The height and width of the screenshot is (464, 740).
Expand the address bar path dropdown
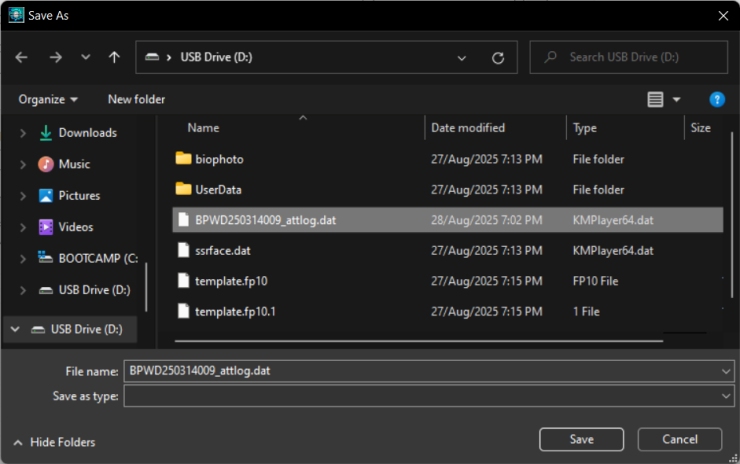462,58
